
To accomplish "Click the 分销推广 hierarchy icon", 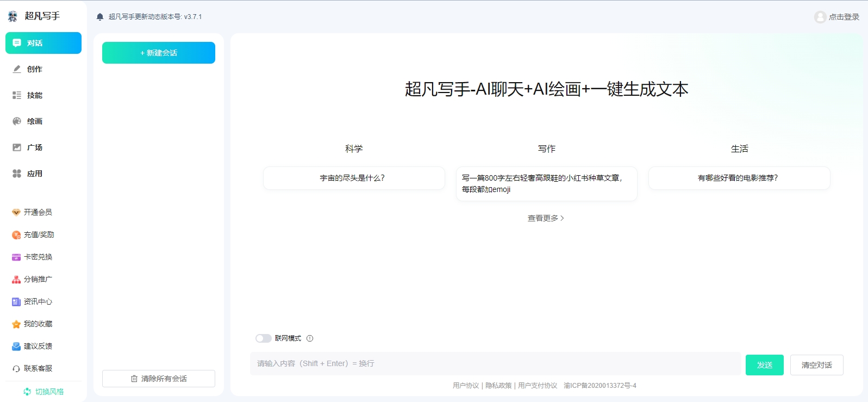I will (x=16, y=279).
